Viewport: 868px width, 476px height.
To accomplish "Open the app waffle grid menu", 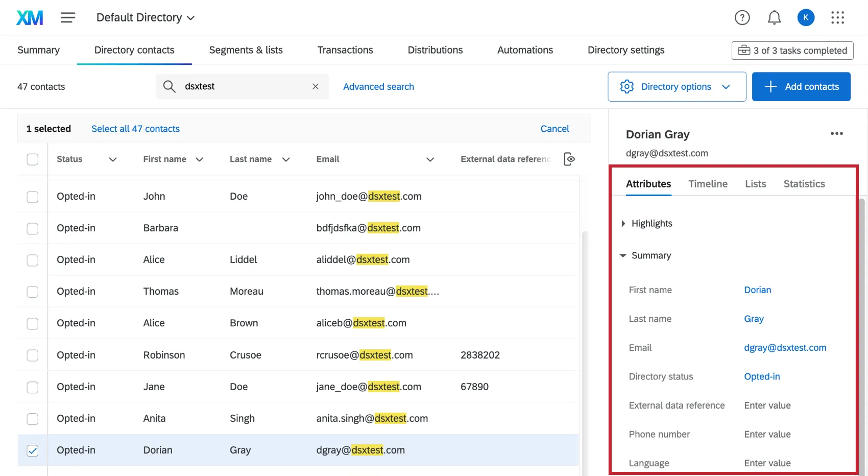I will coord(837,17).
